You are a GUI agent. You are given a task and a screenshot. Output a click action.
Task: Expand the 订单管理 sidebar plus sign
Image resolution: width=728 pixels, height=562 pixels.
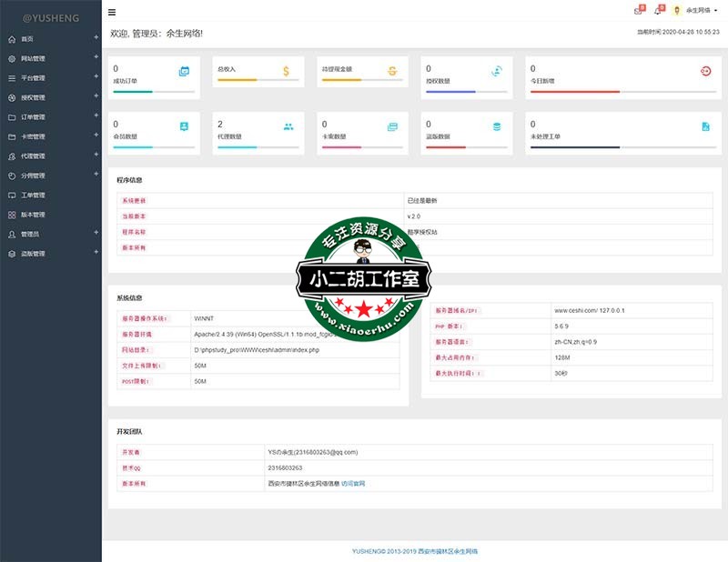pyautogui.click(x=96, y=116)
